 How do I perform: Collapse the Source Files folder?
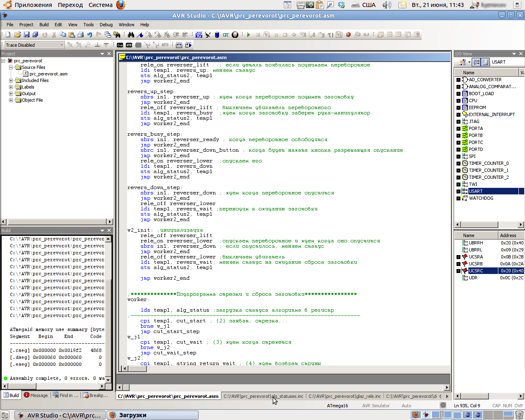[x=11, y=67]
